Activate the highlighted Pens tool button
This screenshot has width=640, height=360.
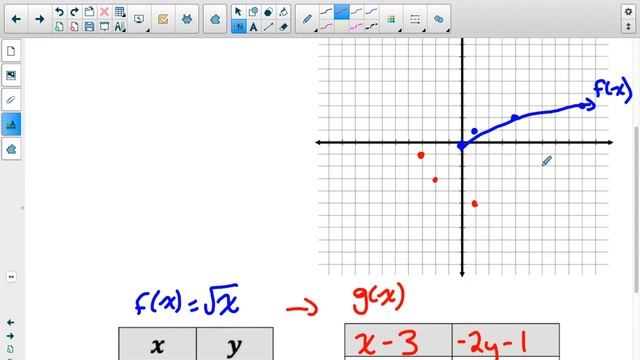pos(238,27)
